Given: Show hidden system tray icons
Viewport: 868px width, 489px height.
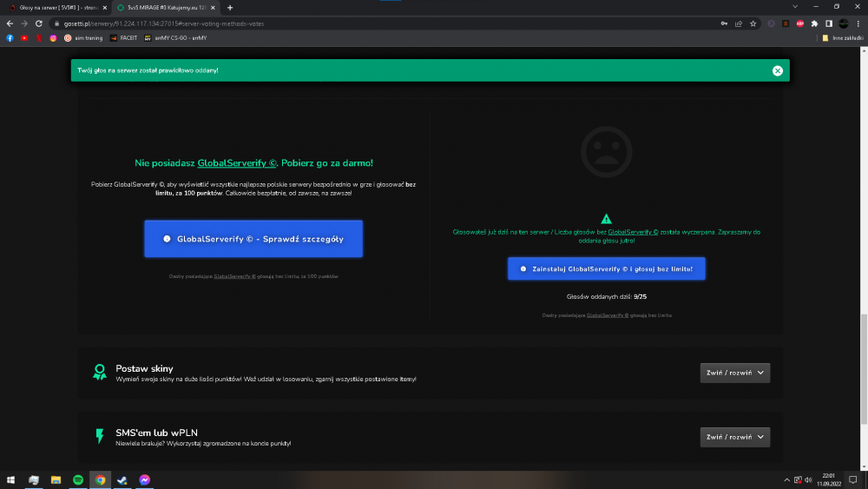Looking at the screenshot, I should click(786, 480).
